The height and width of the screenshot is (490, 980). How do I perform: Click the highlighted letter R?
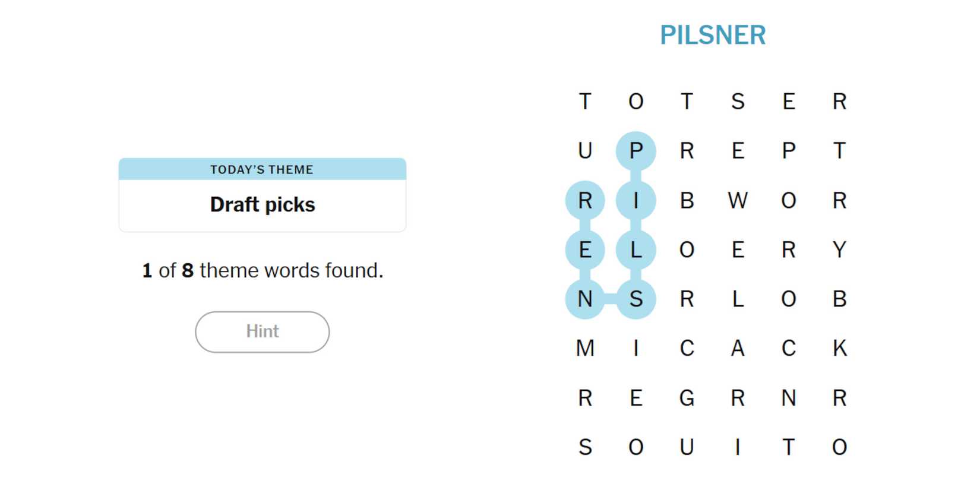coord(585,201)
